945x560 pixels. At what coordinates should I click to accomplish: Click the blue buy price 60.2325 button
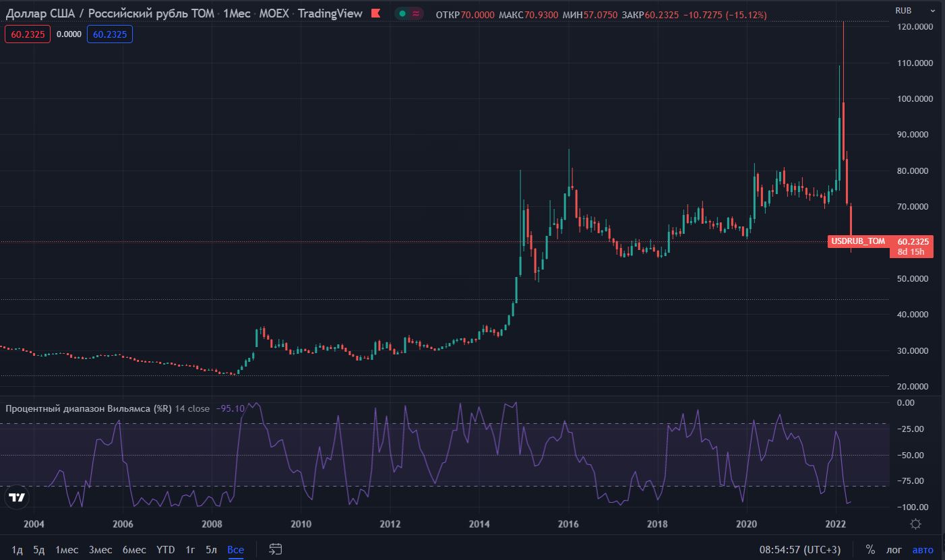point(110,34)
